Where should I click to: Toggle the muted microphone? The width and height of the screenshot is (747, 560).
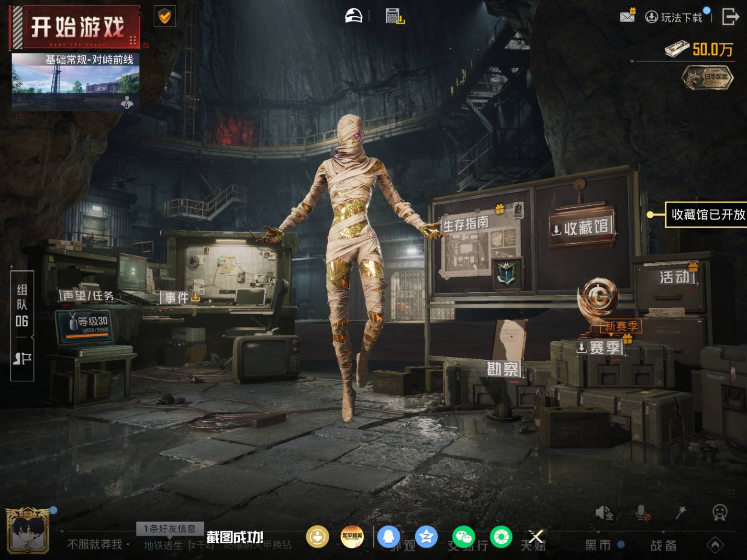(643, 513)
